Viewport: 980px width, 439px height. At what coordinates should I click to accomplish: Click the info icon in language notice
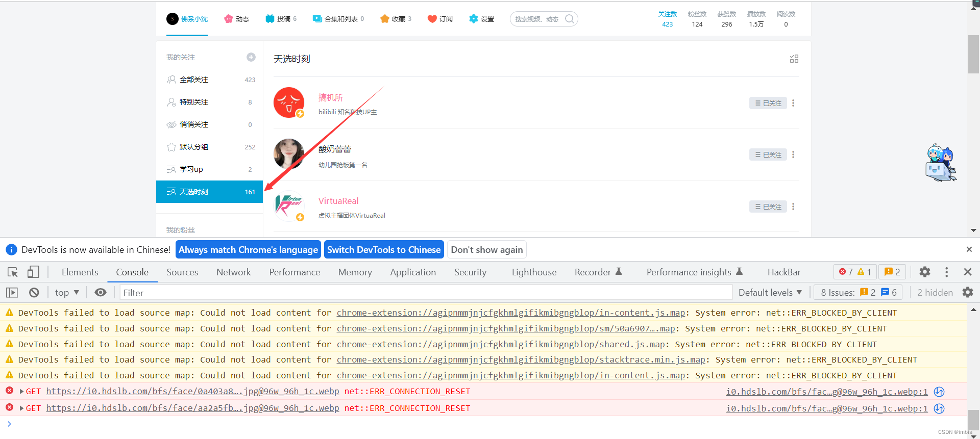coord(11,250)
